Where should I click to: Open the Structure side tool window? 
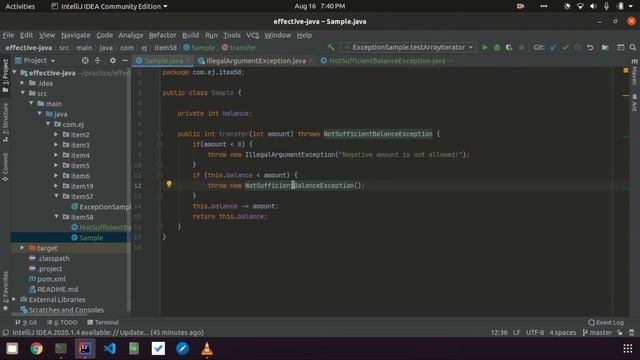[x=5, y=122]
